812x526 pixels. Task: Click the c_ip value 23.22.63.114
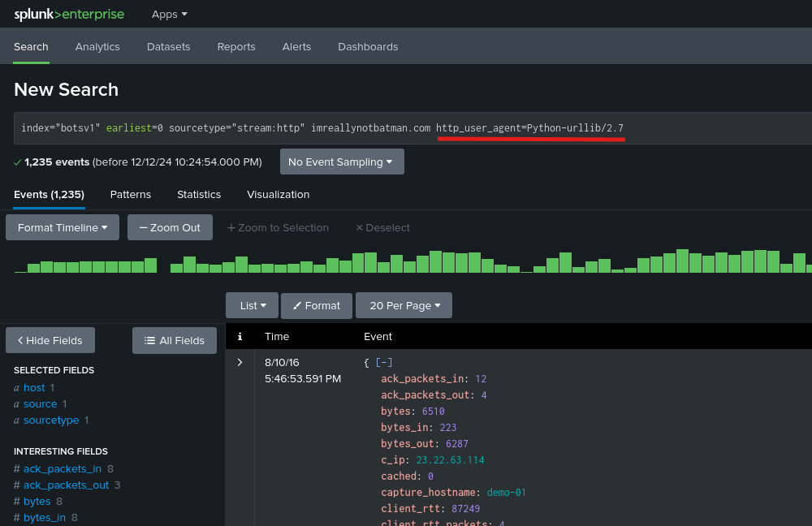point(450,459)
